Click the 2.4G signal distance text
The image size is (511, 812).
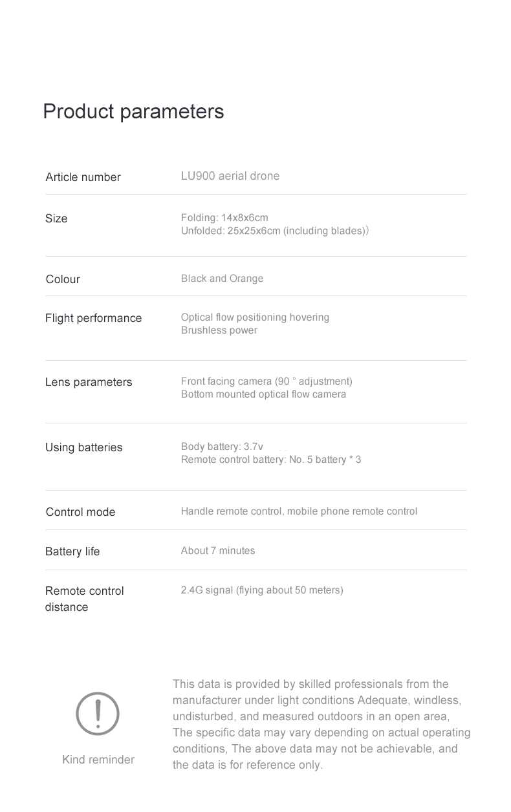[x=262, y=590]
